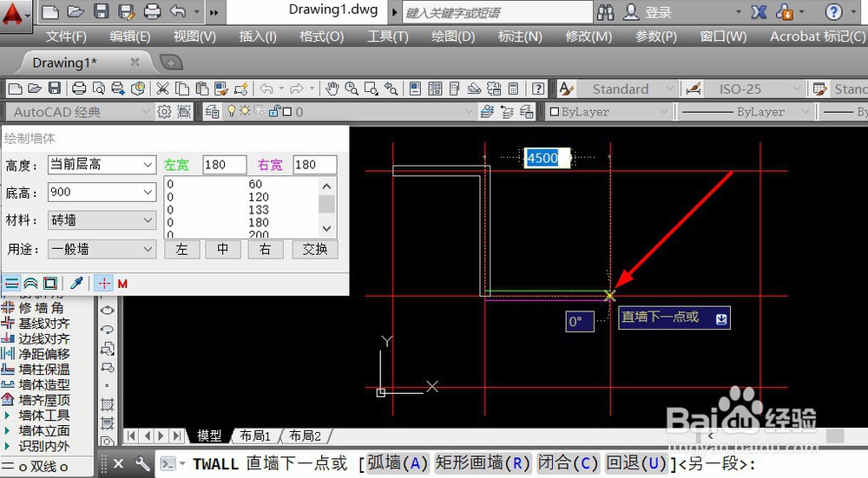Toggle the auto-snap crosshair button in wall dialog
This screenshot has width=868, height=478.
pos(103,284)
